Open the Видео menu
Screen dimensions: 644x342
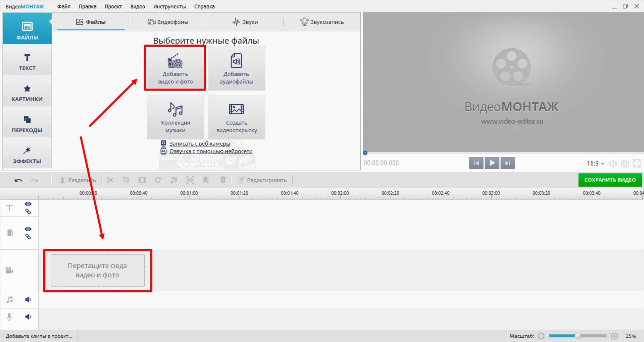[x=138, y=6]
